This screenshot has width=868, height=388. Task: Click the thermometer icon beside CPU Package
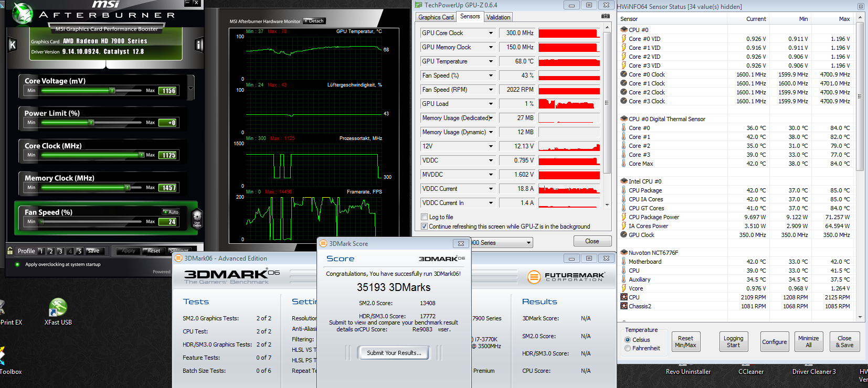(623, 190)
